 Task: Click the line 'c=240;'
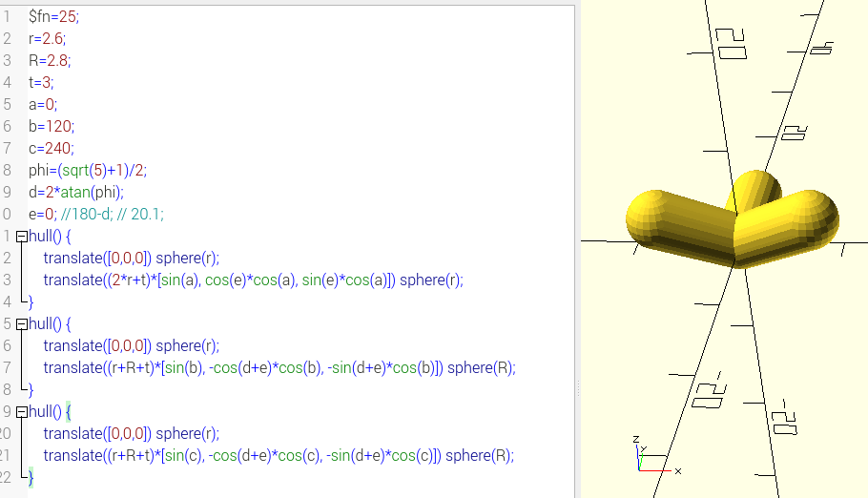[51, 149]
